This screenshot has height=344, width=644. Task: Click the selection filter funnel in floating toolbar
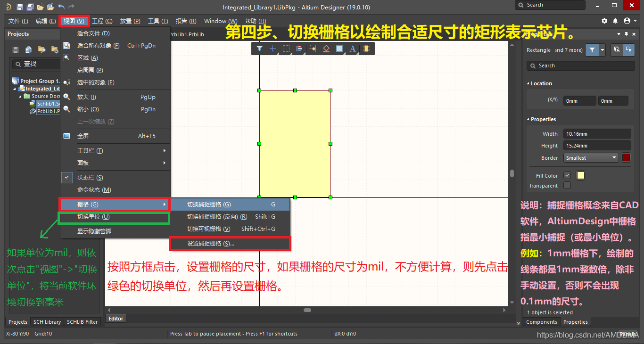[259, 49]
